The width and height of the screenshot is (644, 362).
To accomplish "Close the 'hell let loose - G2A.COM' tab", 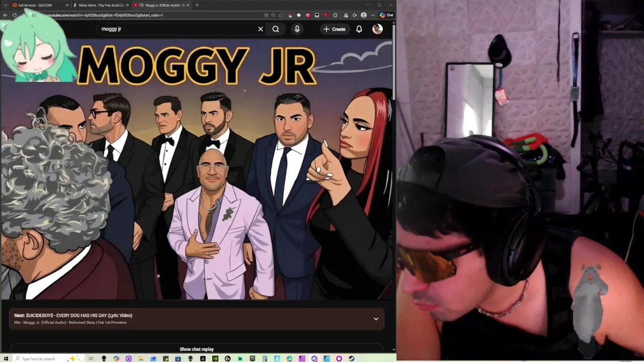I will click(x=67, y=5).
